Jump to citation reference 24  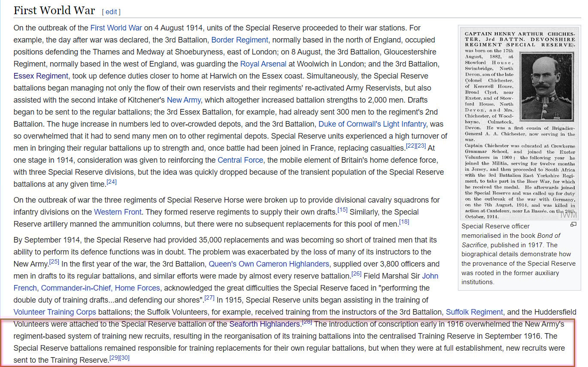[x=112, y=182]
